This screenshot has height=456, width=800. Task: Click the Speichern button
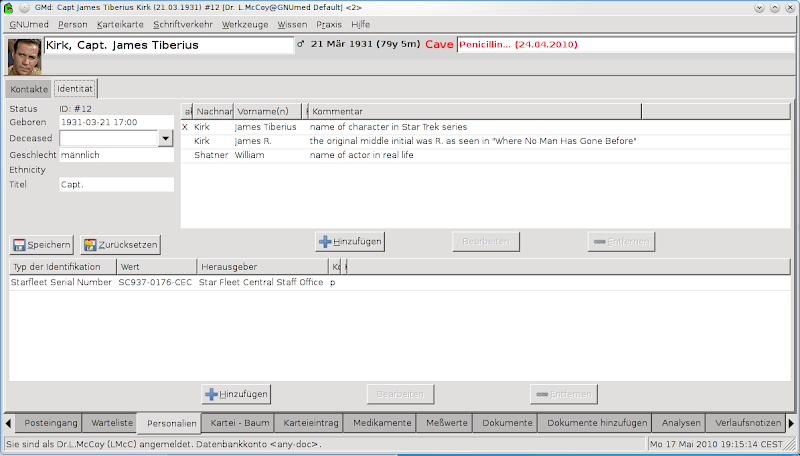click(41, 245)
